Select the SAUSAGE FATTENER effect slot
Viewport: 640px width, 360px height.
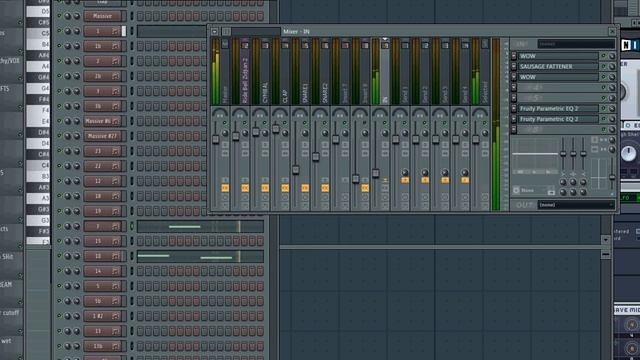pos(558,67)
